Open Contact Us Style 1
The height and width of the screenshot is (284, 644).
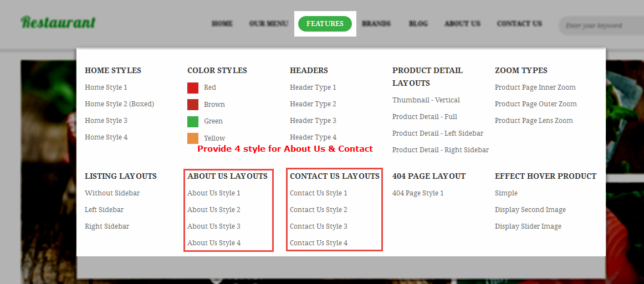click(319, 193)
